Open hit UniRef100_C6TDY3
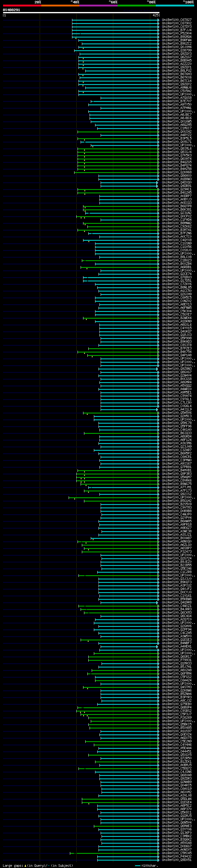The width and height of the screenshot is (197, 868). pyautogui.click(x=176, y=26)
